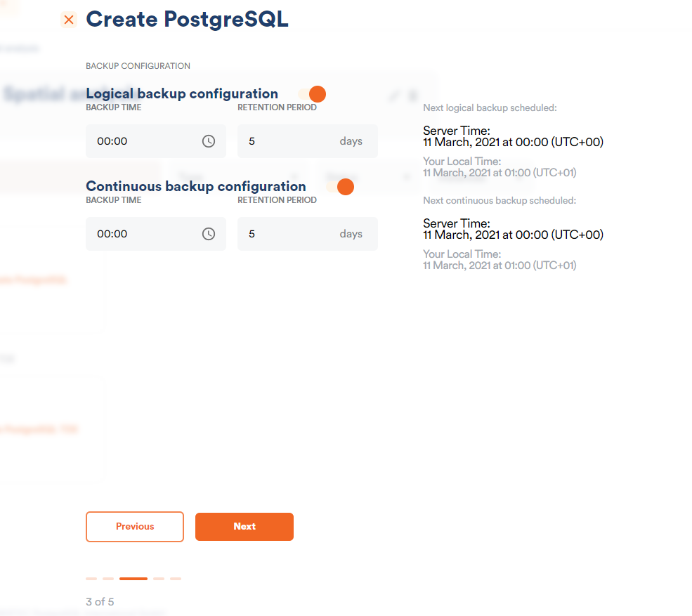Toggle Logical backup configuration switch

[312, 94]
